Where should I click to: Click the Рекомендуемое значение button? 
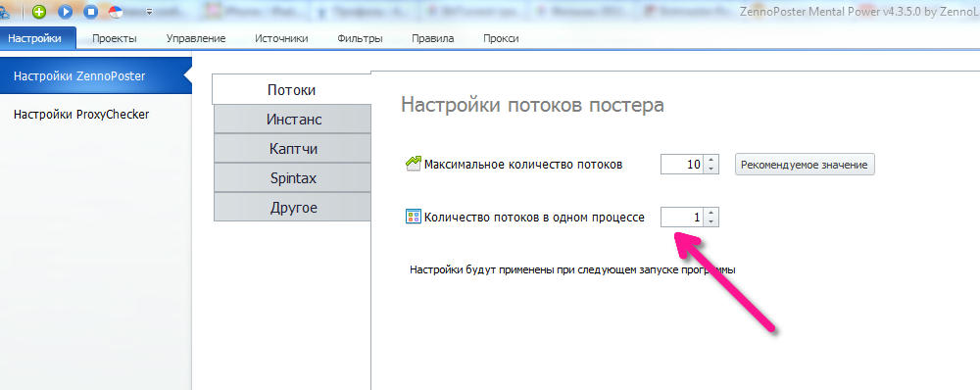805,165
